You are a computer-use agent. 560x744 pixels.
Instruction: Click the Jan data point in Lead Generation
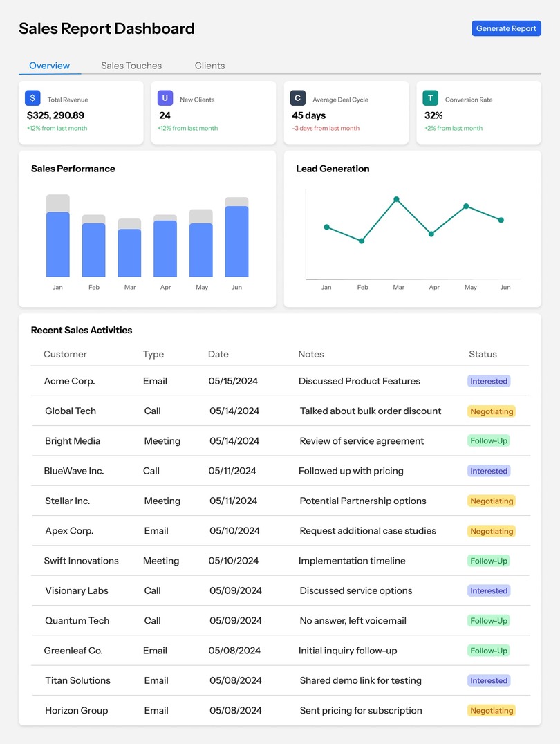click(326, 227)
